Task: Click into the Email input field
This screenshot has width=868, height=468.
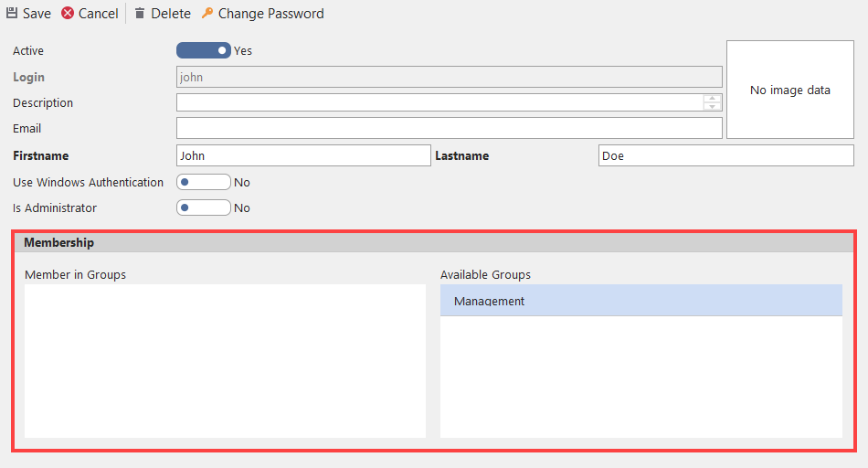Action: (449, 128)
